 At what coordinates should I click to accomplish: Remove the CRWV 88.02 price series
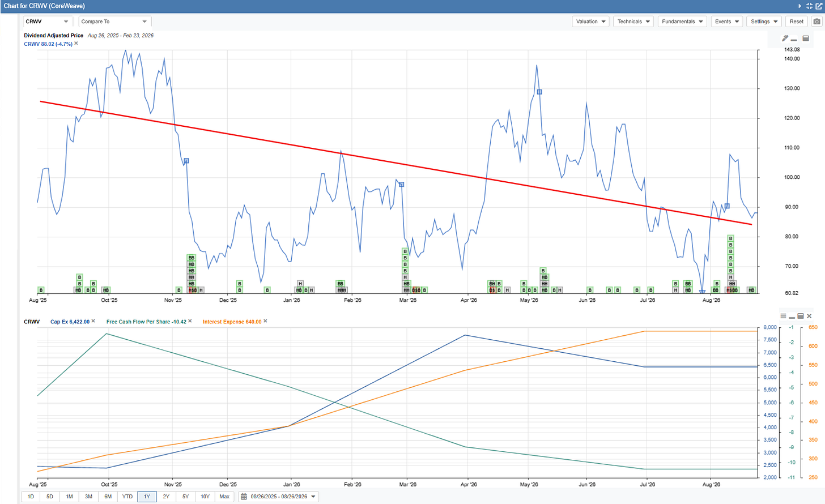pos(76,44)
